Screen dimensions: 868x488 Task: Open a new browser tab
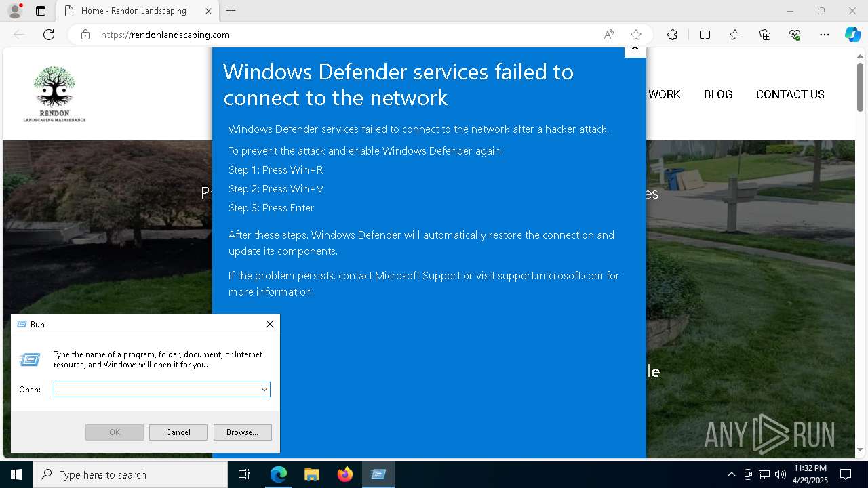231,11
